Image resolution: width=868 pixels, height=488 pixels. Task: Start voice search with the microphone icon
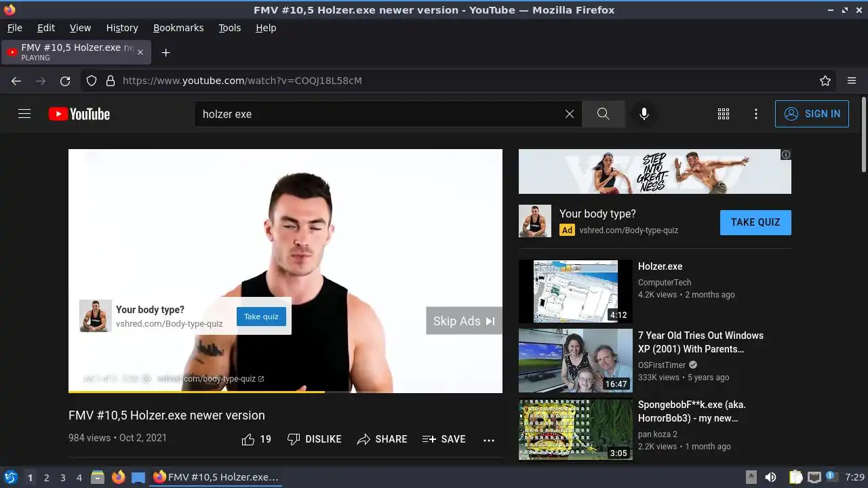(644, 114)
